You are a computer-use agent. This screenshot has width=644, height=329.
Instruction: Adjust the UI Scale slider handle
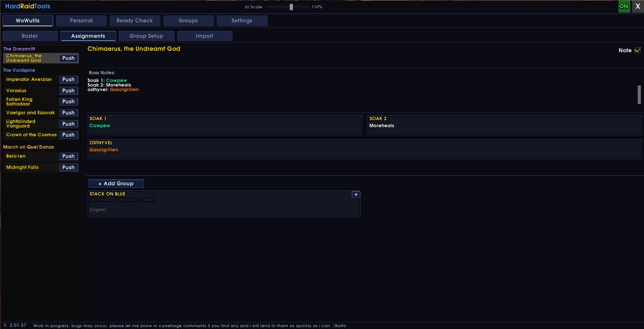point(291,7)
